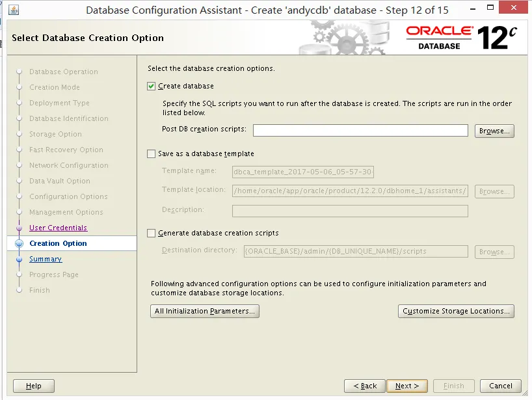Click the step bullet beside Creation Option
The height and width of the screenshot is (400, 532).
(20, 243)
